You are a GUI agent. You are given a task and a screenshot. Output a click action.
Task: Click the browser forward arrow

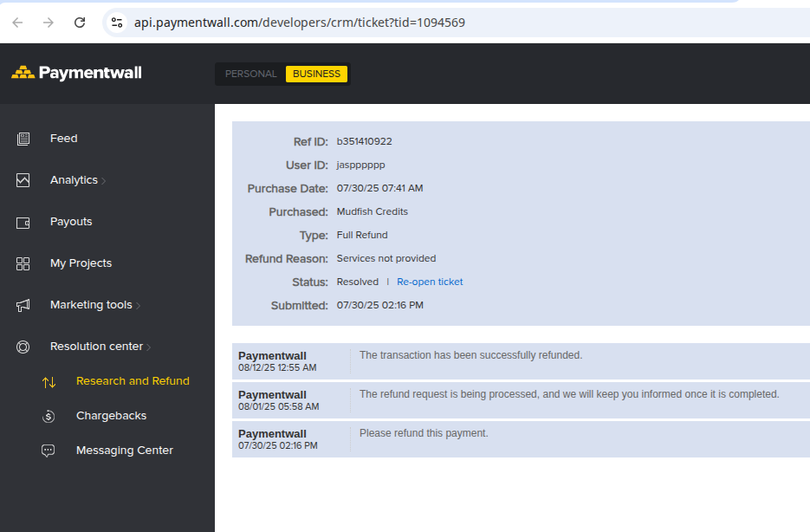point(48,23)
